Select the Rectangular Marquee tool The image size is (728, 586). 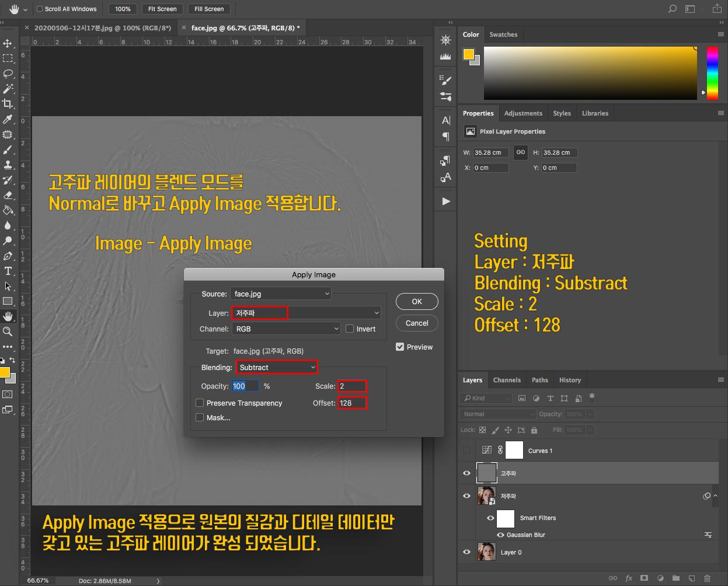[8, 58]
